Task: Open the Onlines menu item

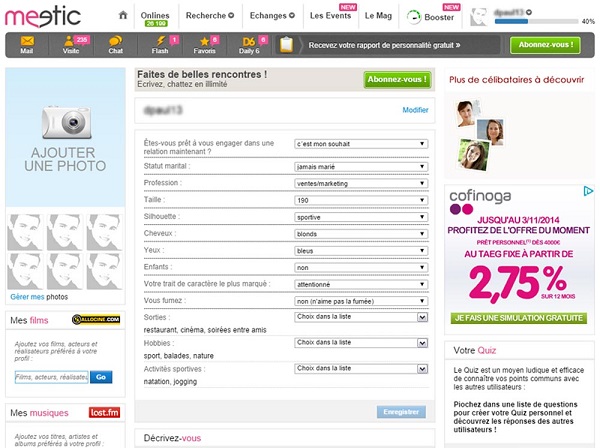Action: 155,18
